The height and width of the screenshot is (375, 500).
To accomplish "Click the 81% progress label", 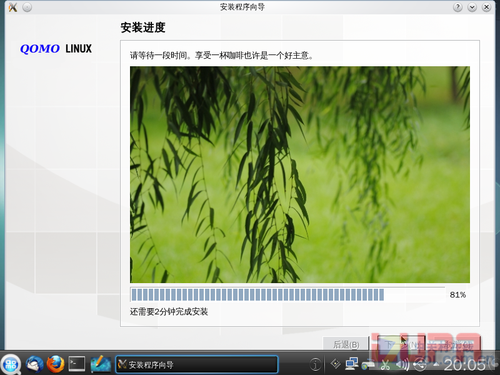I will click(458, 295).
